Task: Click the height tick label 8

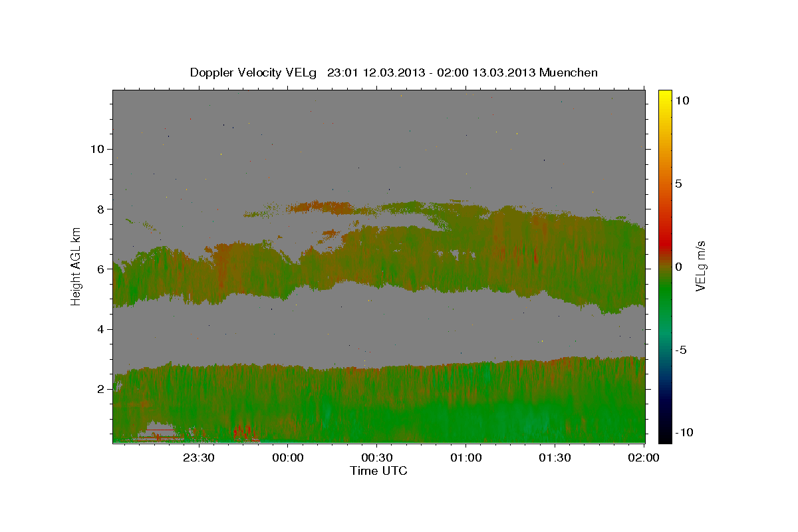Action: [101, 209]
